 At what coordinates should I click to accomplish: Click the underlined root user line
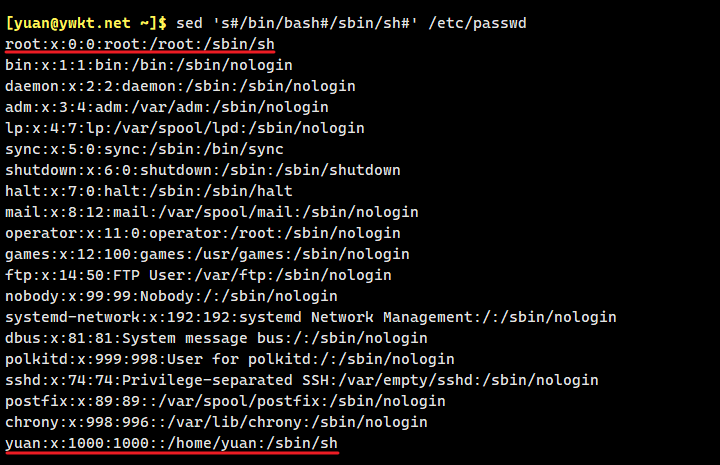[139, 44]
